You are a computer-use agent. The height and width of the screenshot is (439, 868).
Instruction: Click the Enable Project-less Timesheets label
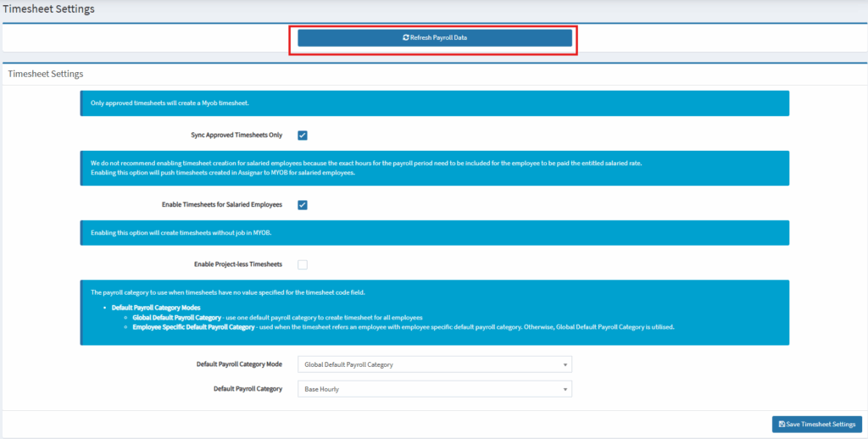point(237,264)
